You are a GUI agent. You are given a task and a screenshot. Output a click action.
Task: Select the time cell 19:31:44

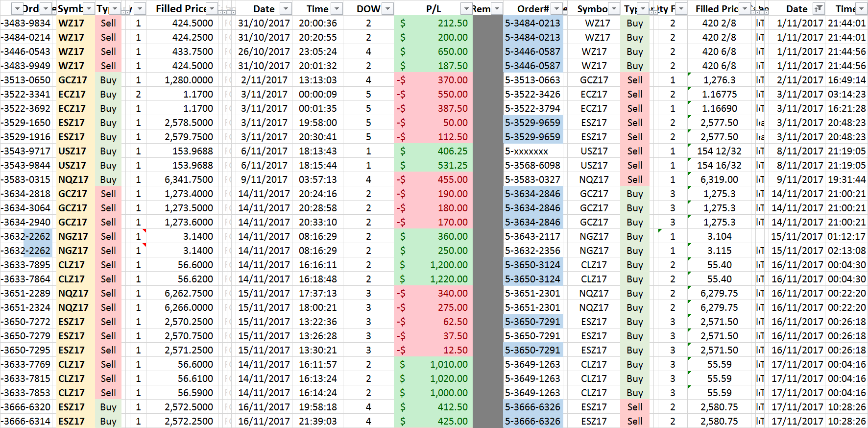click(847, 179)
